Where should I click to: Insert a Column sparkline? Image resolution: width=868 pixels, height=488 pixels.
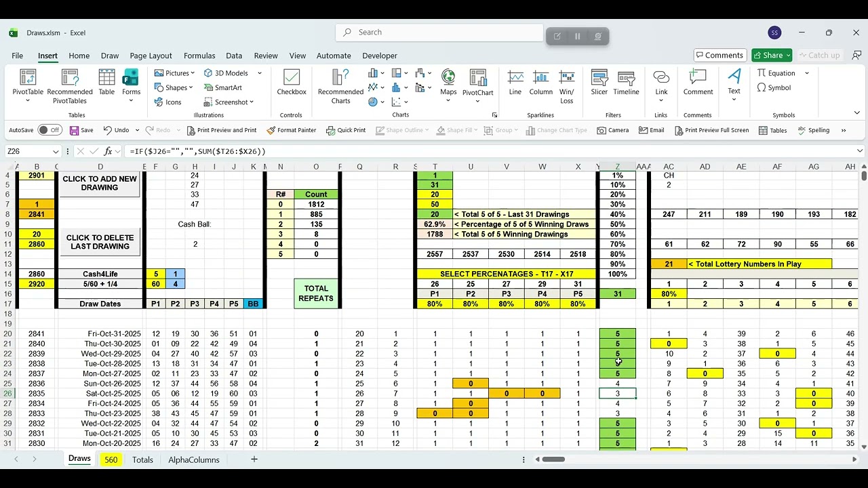(x=541, y=83)
